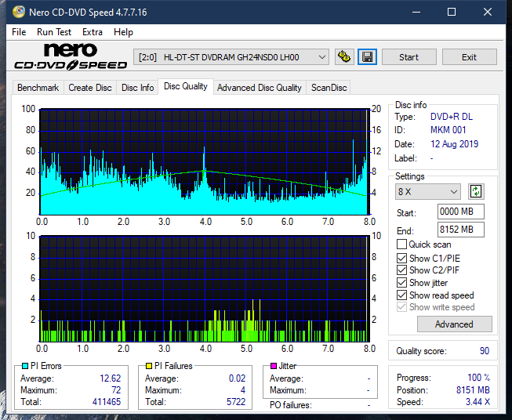512x420 pixels.
Task: Open the Help menu
Action: point(123,32)
